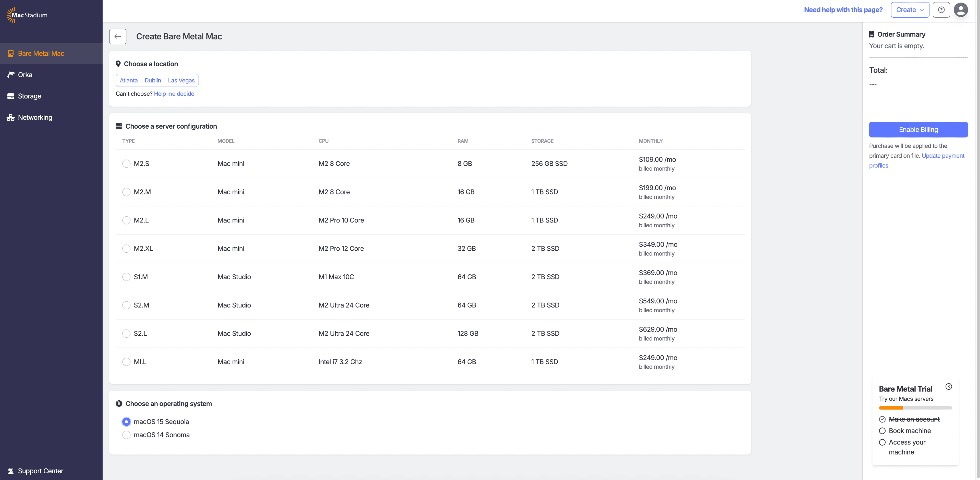Open the user account avatar
980x480 pixels.
961,10
